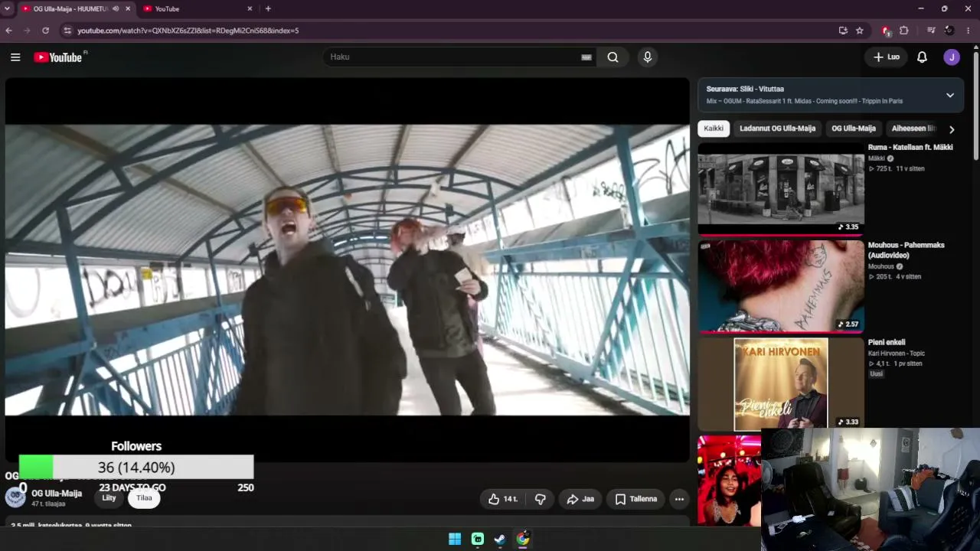
Task: Open Windows Start menu
Action: [455, 539]
